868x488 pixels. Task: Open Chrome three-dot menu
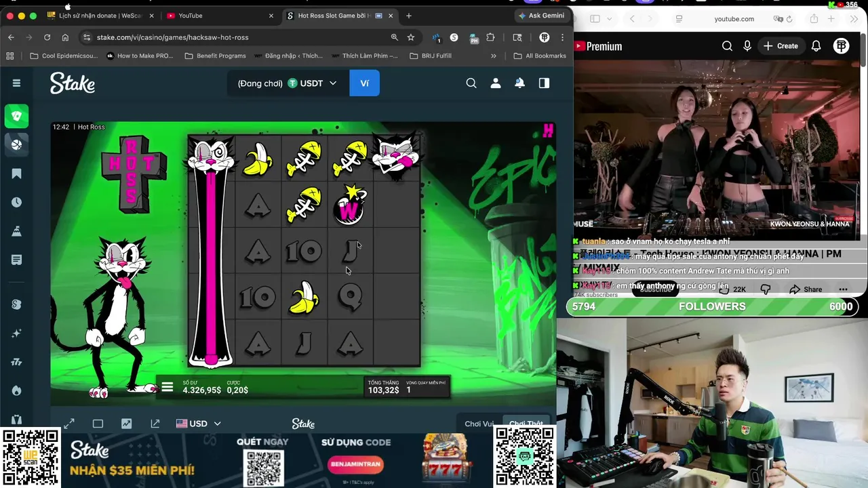click(562, 37)
